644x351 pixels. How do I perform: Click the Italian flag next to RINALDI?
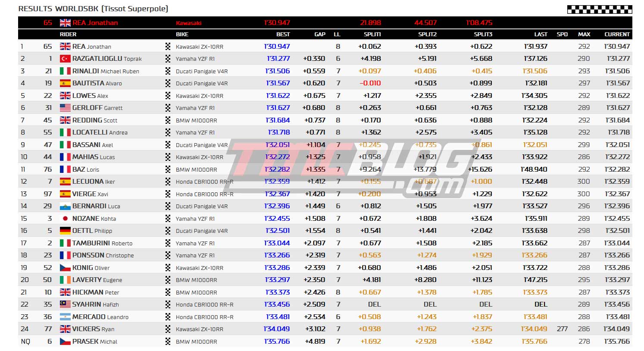click(x=65, y=71)
